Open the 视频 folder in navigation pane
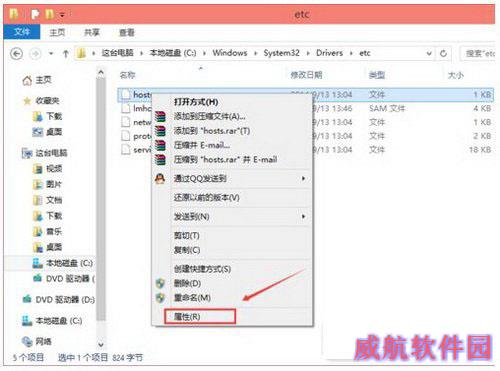This screenshot has width=500, height=371. point(54,169)
